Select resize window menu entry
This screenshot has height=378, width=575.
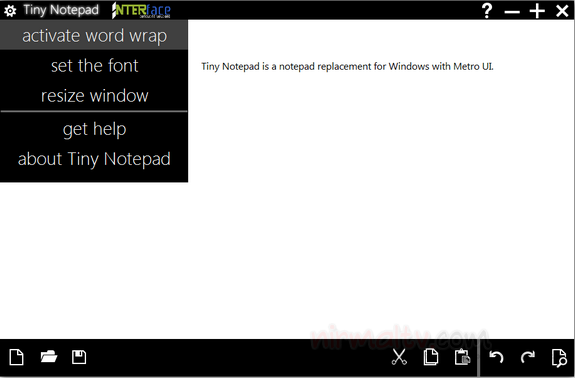click(94, 95)
